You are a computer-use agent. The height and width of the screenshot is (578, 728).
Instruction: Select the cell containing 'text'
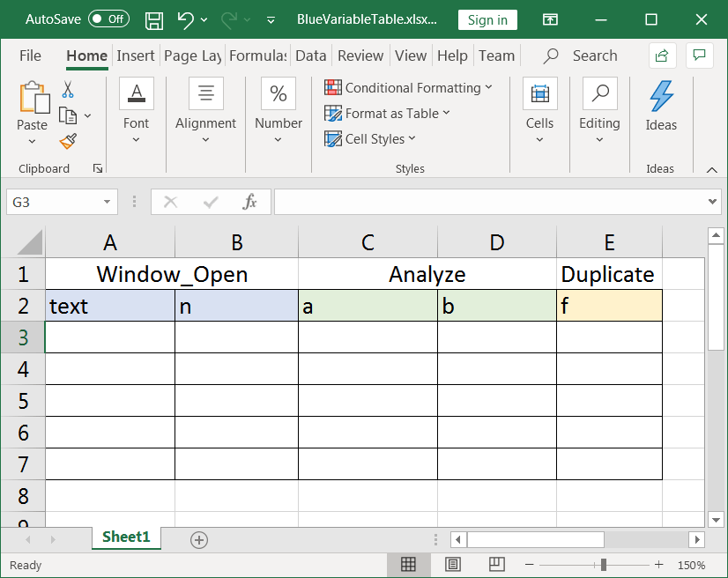tap(110, 306)
